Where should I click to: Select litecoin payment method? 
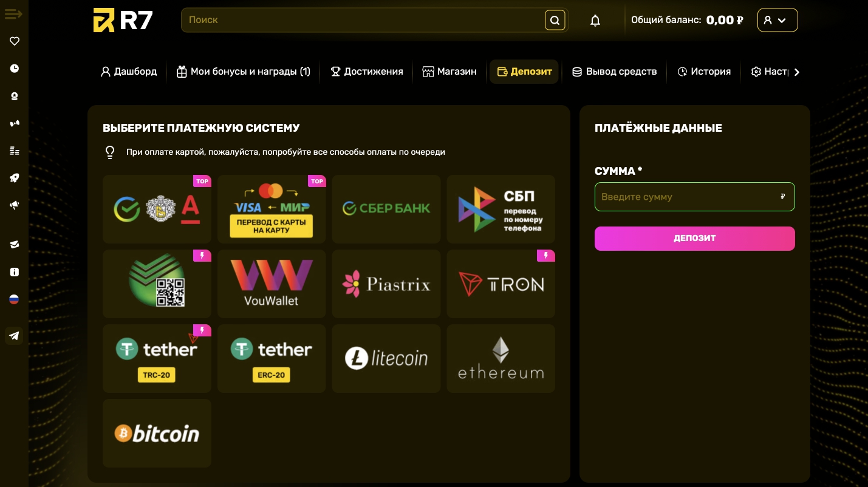386,358
